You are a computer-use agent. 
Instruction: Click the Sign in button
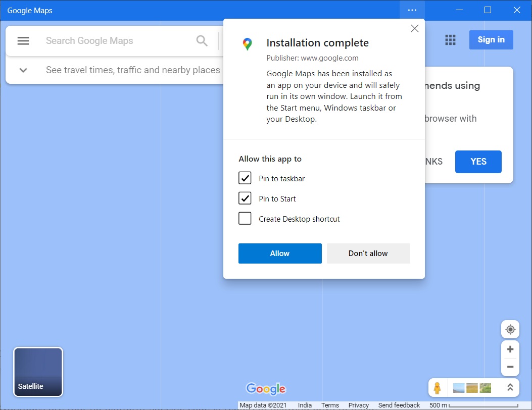(x=491, y=40)
